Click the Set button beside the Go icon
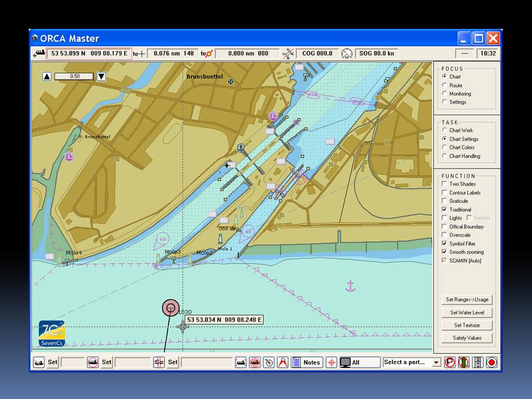532x399 pixels. 173,362
